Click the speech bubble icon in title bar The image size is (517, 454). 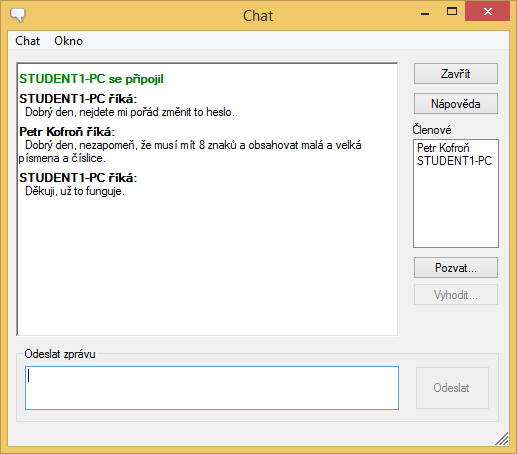pos(18,15)
